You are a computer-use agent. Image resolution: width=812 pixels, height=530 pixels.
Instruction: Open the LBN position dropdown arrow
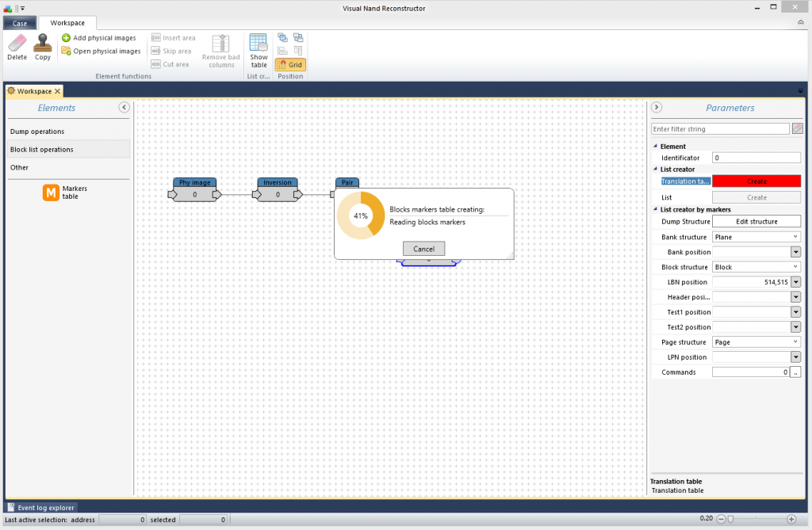pyautogui.click(x=796, y=282)
